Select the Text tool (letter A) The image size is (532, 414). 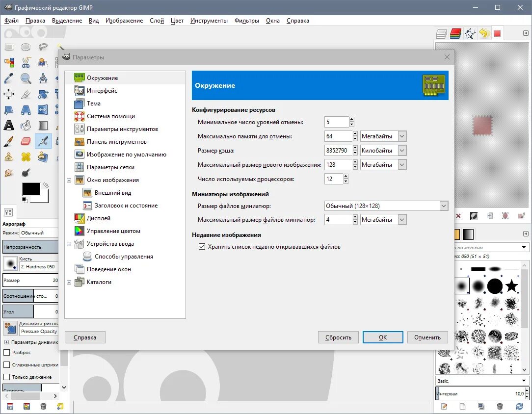[9, 126]
